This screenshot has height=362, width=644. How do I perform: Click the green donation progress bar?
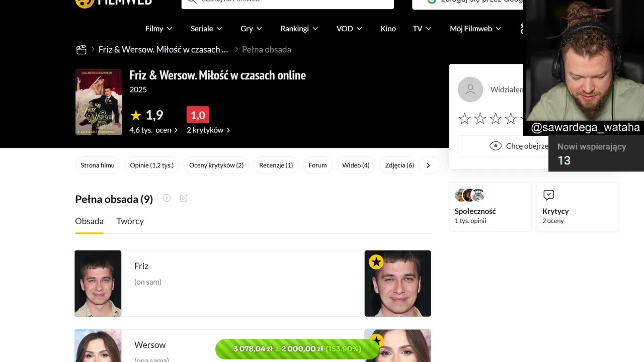click(297, 349)
